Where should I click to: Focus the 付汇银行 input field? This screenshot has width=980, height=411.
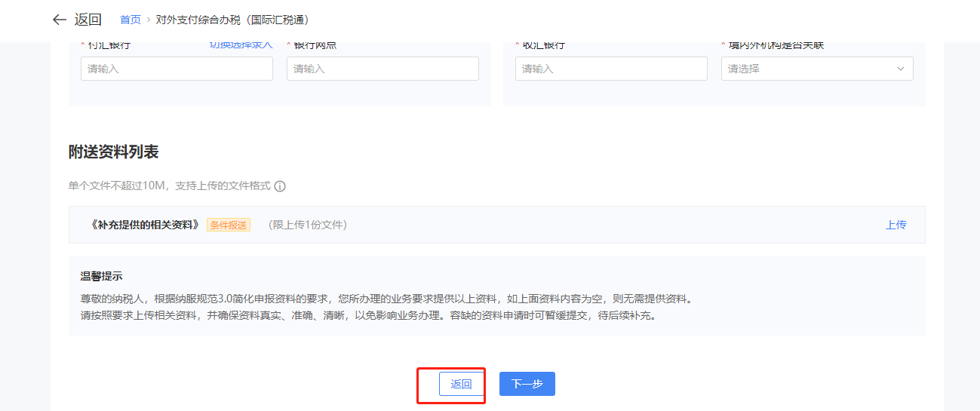pyautogui.click(x=177, y=69)
